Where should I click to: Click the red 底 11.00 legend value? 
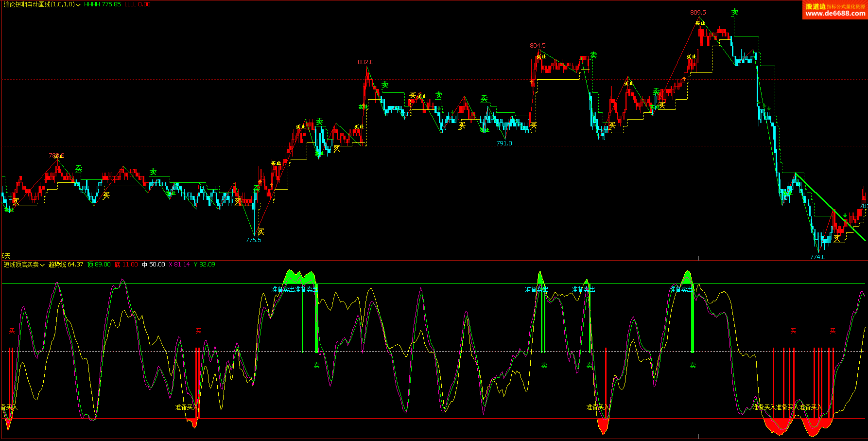point(126,265)
